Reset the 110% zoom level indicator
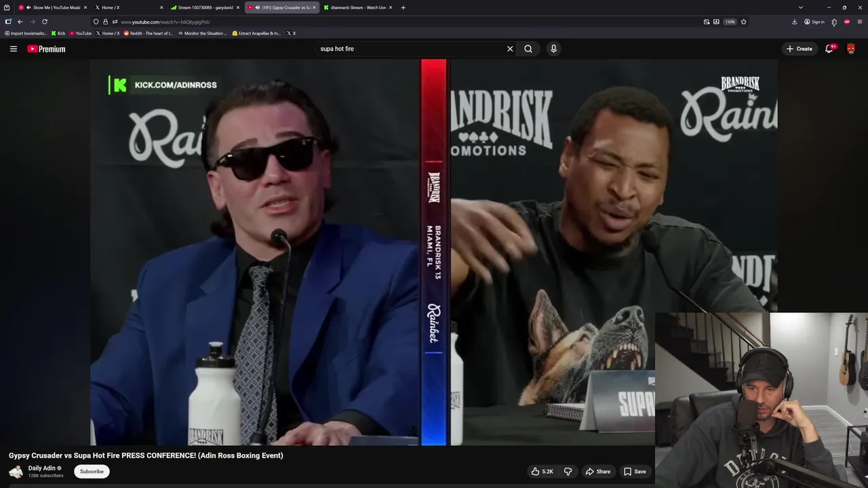The image size is (868, 488). 730,22
